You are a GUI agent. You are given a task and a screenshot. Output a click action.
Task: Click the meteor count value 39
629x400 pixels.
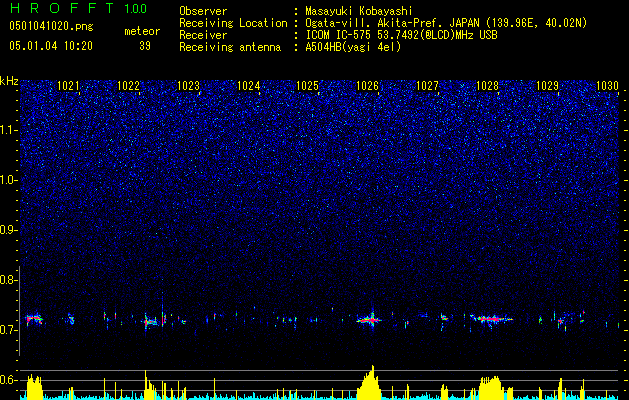145,46
